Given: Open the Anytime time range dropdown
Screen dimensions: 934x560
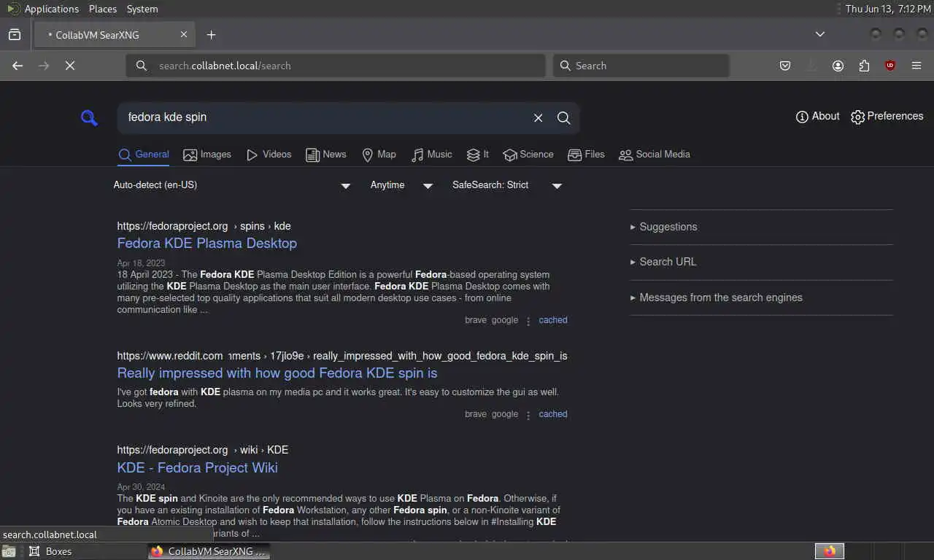Looking at the screenshot, I should tap(401, 185).
